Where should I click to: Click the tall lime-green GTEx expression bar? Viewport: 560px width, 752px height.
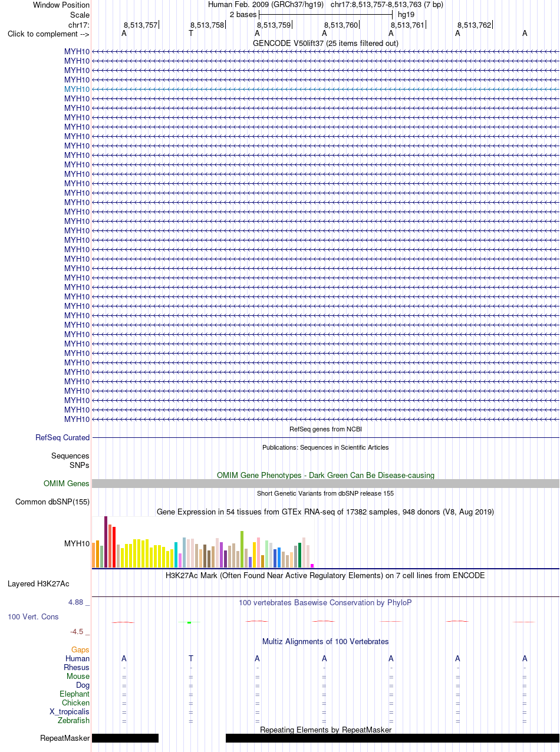tap(242, 549)
